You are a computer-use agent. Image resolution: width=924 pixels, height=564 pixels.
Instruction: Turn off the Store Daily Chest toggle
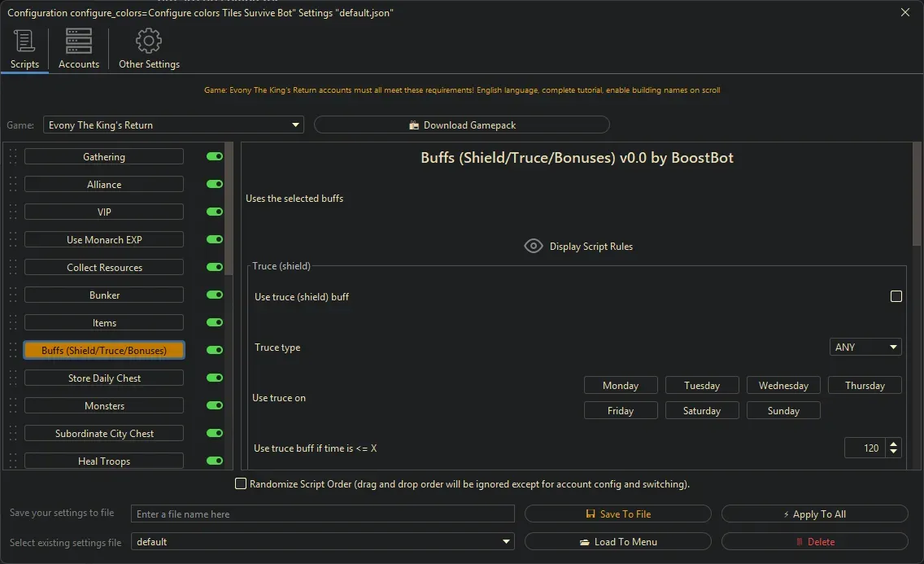(x=215, y=378)
